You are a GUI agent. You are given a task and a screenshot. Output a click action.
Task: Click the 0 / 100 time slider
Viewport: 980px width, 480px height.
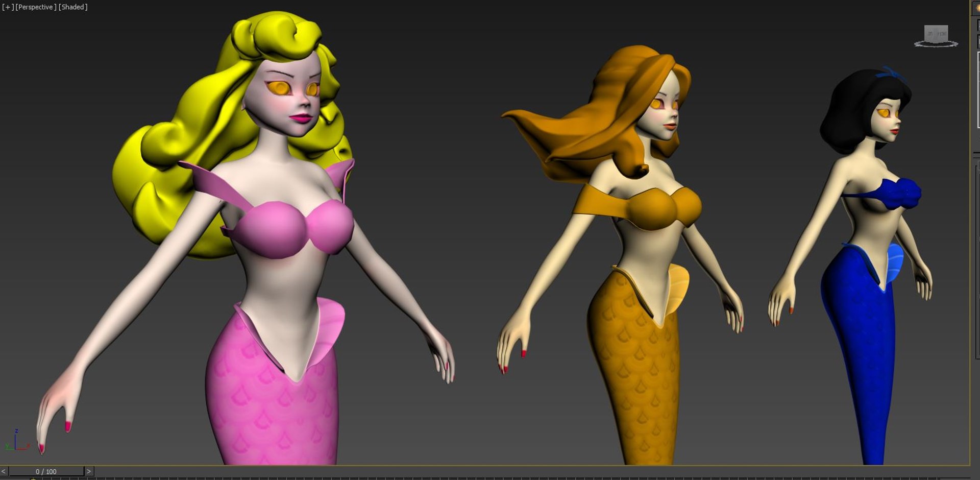[x=46, y=471]
